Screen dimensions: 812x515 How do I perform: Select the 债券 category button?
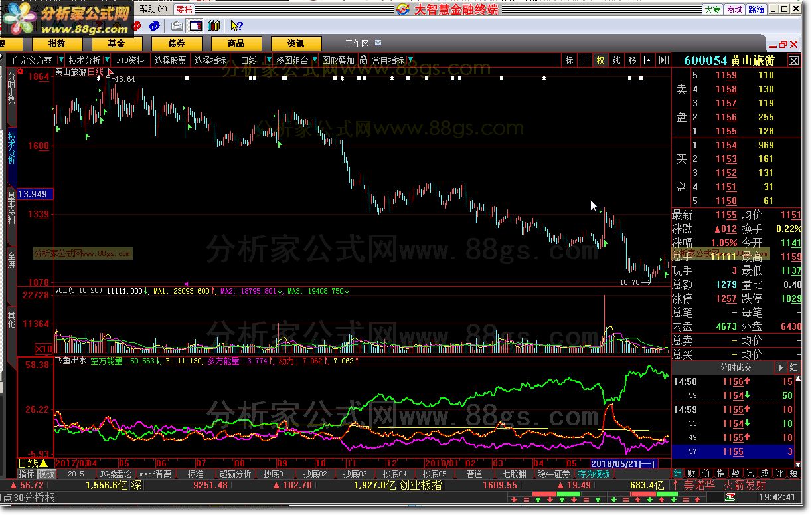pyautogui.click(x=177, y=43)
